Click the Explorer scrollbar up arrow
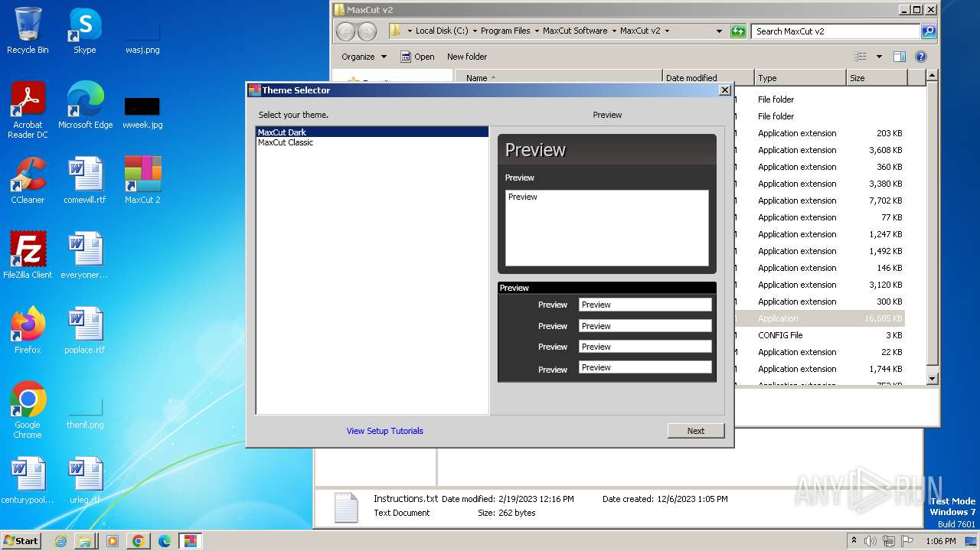This screenshot has width=980, height=551. tap(932, 76)
